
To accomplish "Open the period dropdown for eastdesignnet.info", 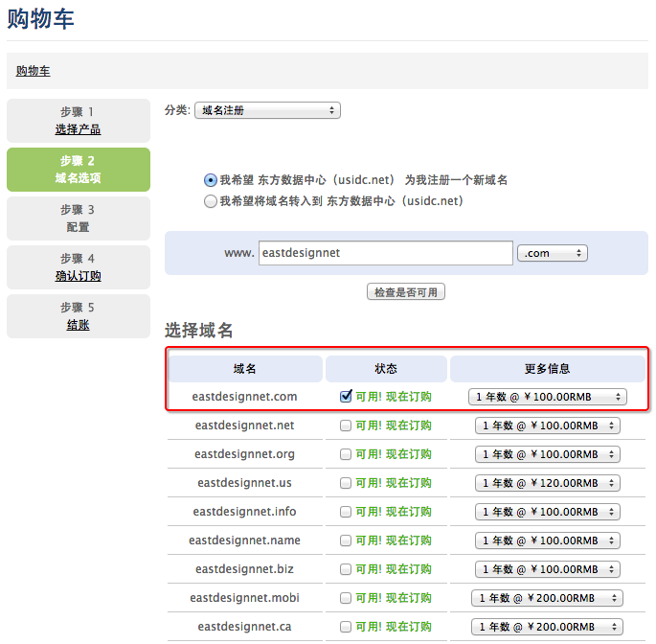I will (x=547, y=512).
